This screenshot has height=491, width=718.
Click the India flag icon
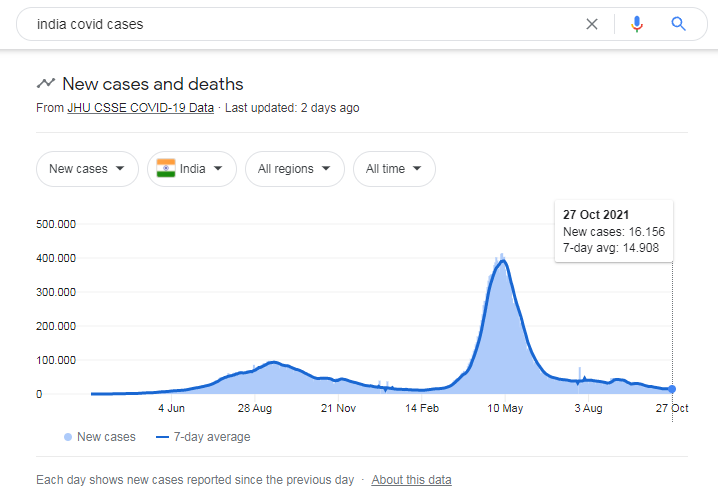[x=166, y=169]
